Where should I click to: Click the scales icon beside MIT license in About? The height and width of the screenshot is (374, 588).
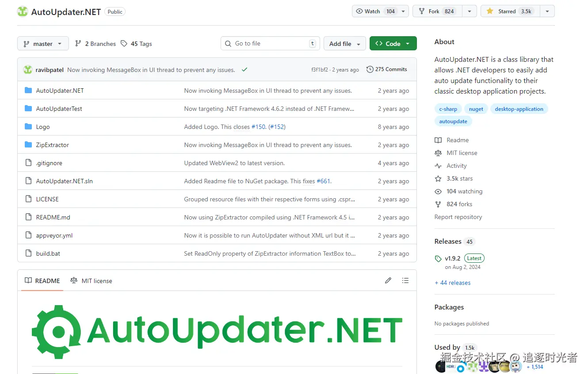(438, 153)
